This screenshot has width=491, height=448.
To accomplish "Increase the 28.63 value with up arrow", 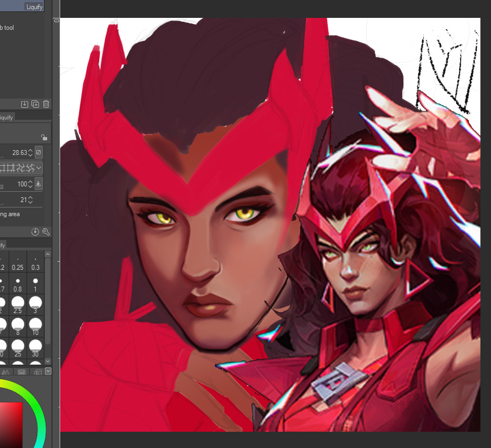I will click(x=30, y=151).
